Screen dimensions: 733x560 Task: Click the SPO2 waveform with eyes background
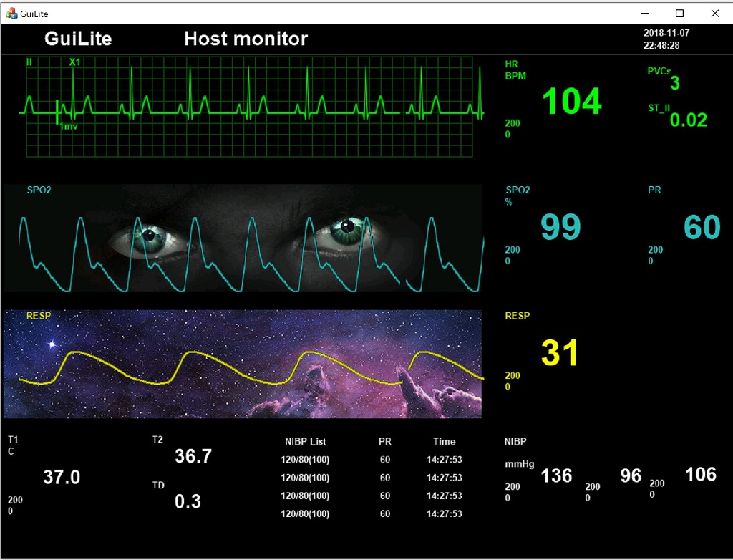pyautogui.click(x=243, y=238)
